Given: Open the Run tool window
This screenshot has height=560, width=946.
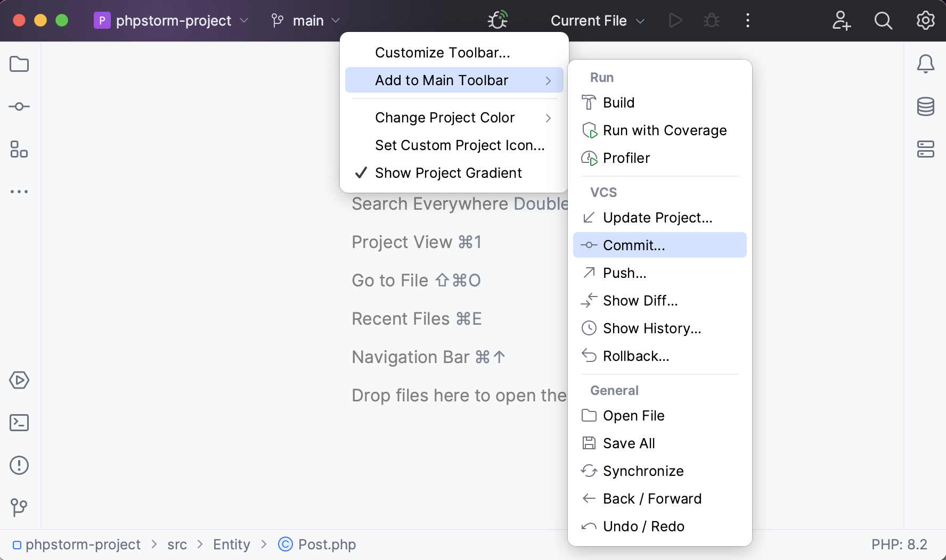Looking at the screenshot, I should (19, 380).
